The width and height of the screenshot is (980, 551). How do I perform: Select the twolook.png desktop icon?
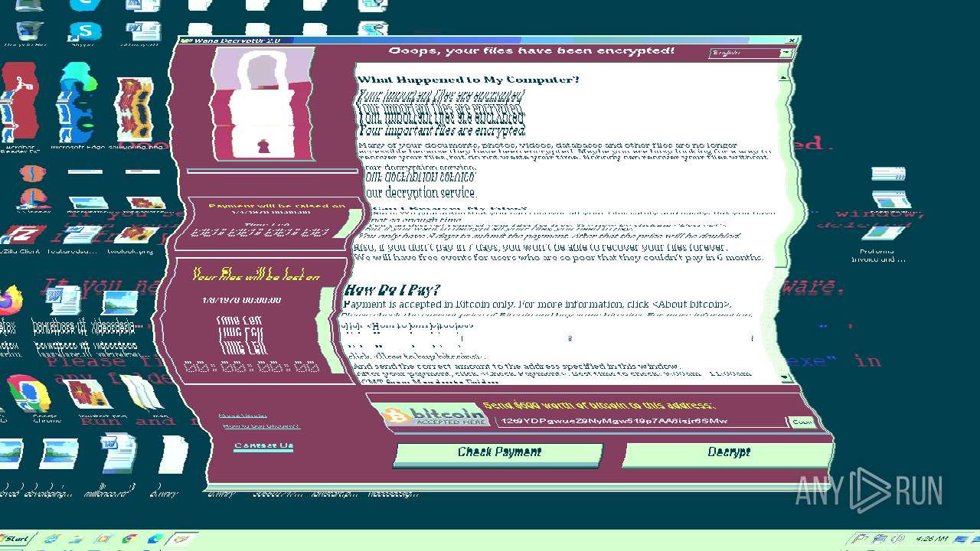click(130, 238)
